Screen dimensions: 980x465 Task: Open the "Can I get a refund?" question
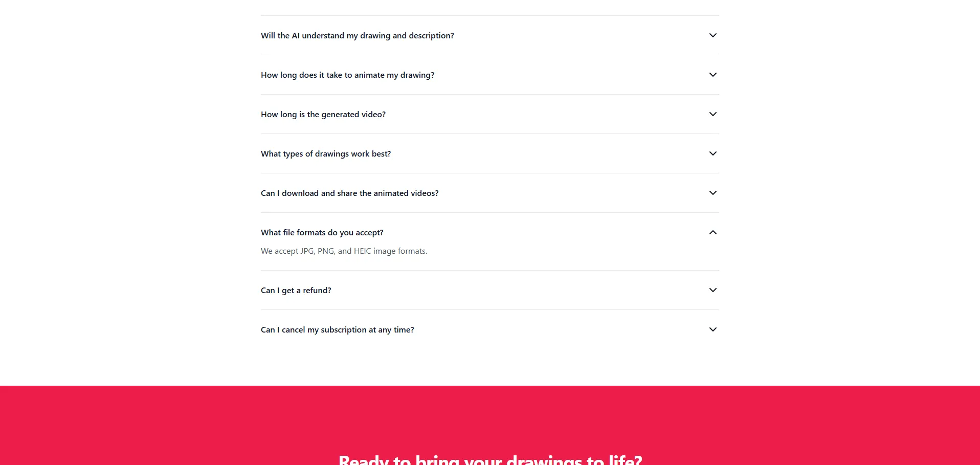(x=296, y=291)
